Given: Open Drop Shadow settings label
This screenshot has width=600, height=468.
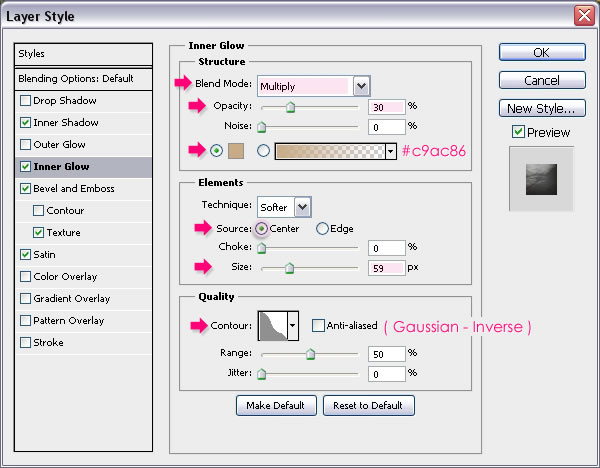Looking at the screenshot, I should pyautogui.click(x=65, y=101).
